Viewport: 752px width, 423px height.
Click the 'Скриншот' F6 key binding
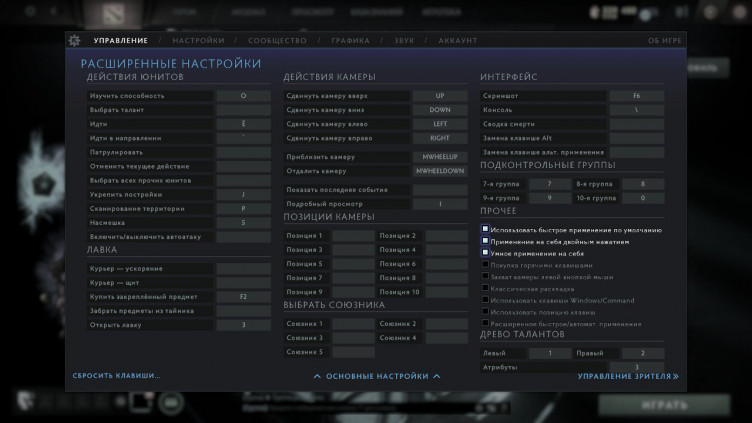tap(636, 96)
